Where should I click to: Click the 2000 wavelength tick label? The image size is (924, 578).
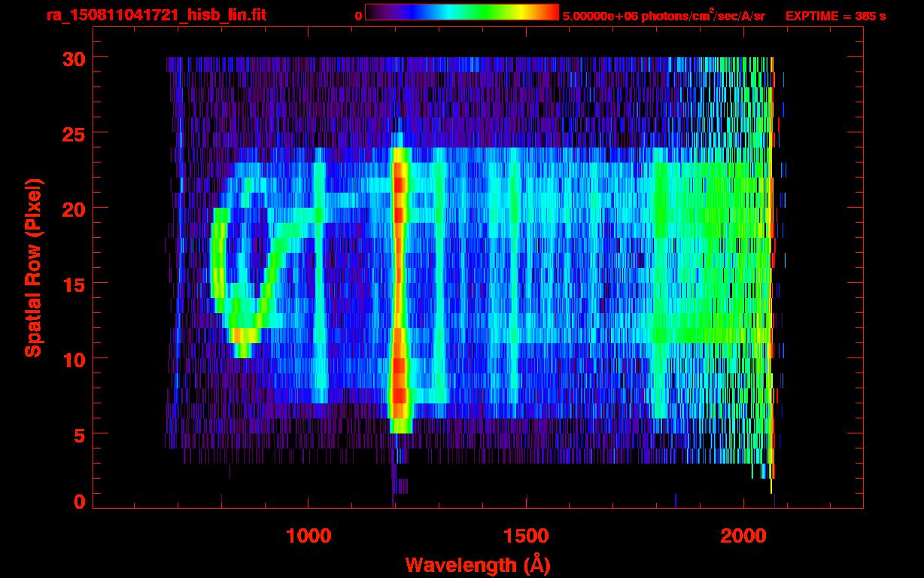(x=743, y=536)
